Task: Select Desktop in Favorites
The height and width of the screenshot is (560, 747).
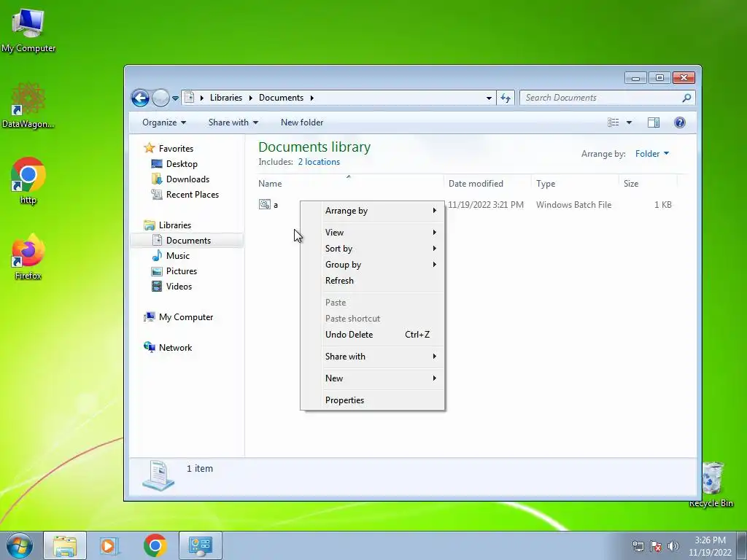Action: coord(182,164)
